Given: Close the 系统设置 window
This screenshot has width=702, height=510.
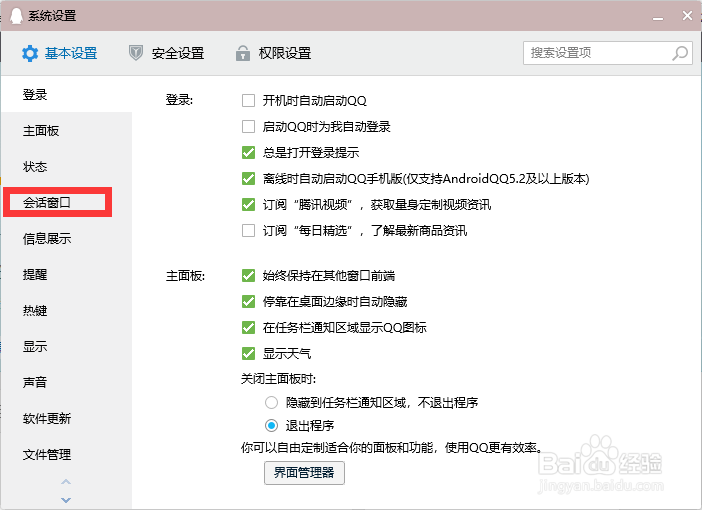Looking at the screenshot, I should pos(687,16).
